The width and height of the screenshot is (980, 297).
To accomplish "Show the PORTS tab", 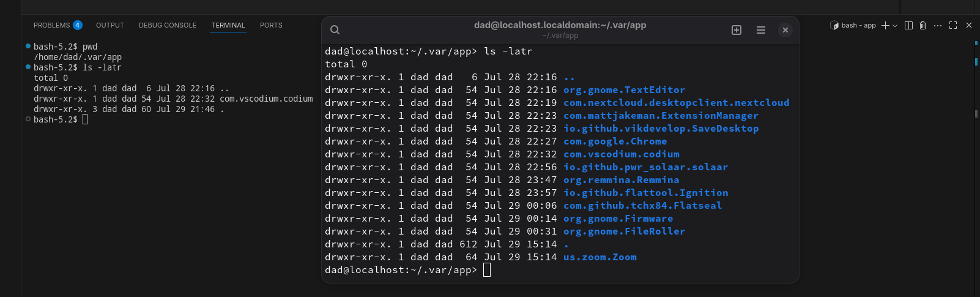I will [x=271, y=25].
